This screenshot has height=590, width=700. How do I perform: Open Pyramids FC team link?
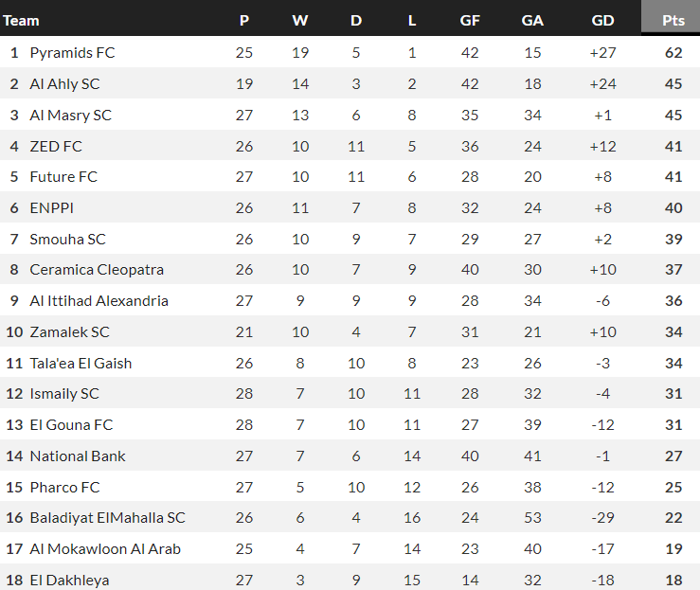coord(72,53)
